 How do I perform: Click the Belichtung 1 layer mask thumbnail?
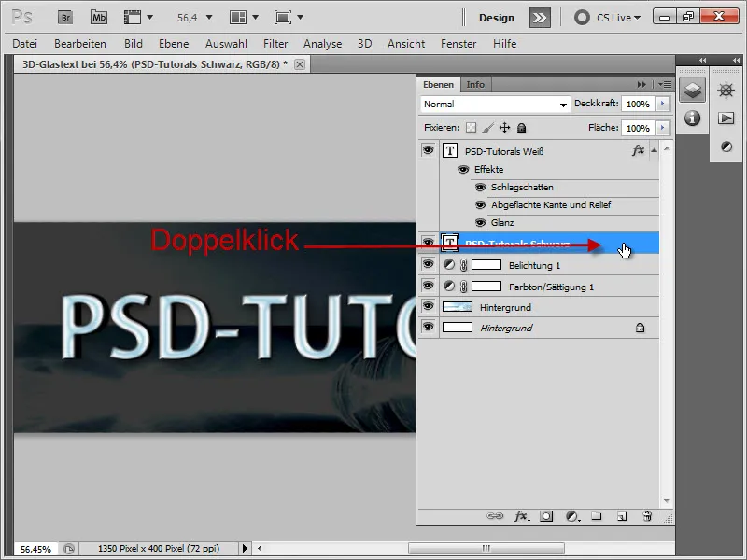click(x=486, y=265)
